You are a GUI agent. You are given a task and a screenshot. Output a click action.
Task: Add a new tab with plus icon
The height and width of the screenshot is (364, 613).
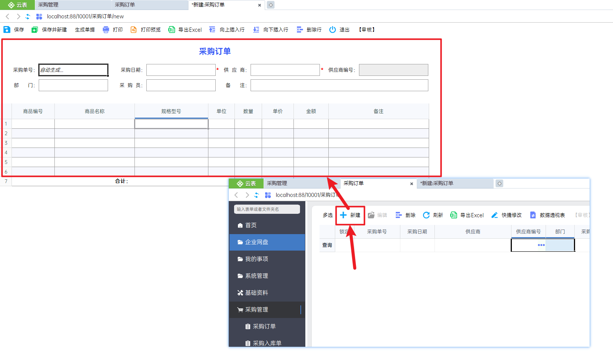pyautogui.click(x=271, y=5)
